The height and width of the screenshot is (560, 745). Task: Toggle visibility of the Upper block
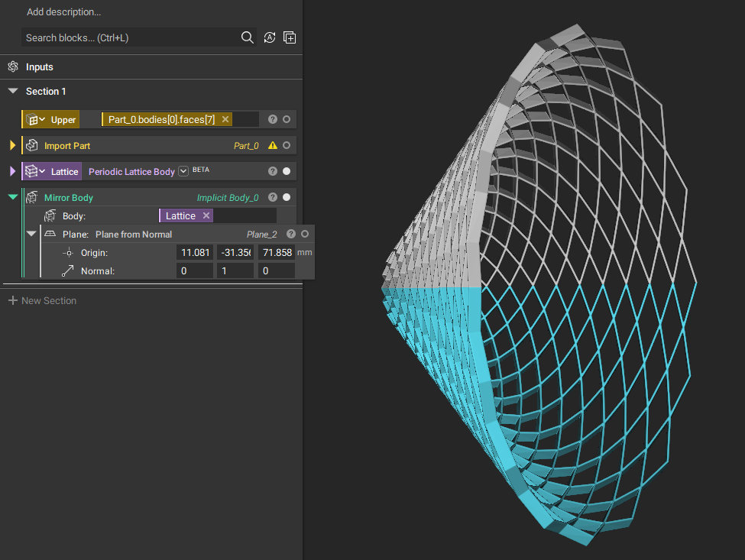pos(287,119)
